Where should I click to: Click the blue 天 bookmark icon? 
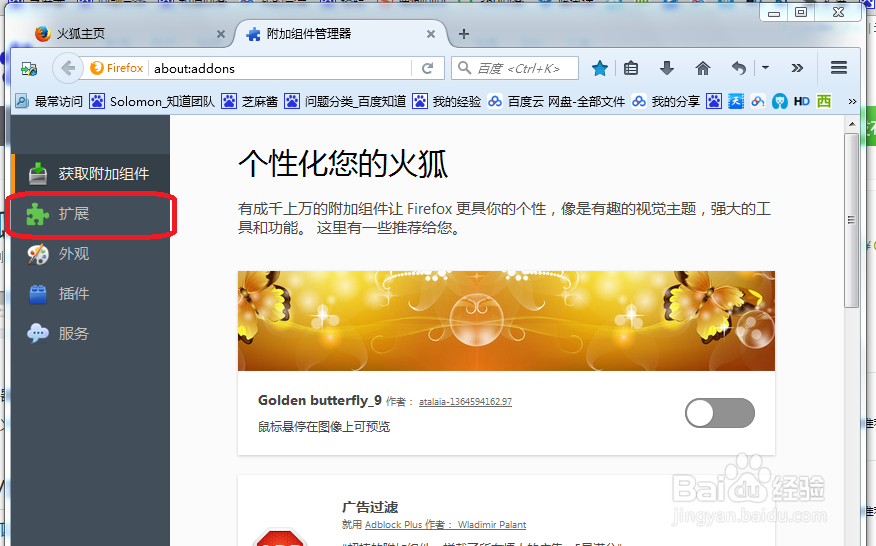(x=736, y=101)
